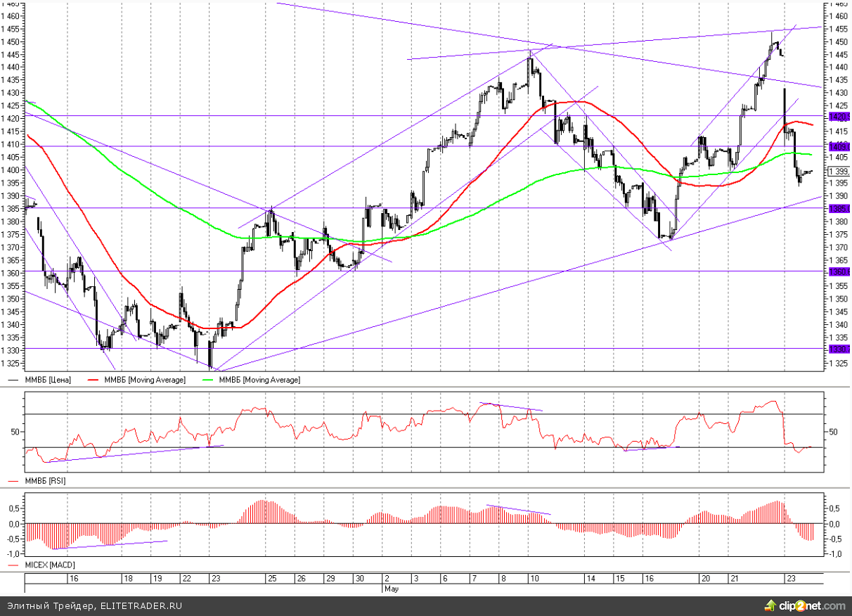Image resolution: width=852 pixels, height=616 pixels.
Task: Click the May month label on time axis
Action: coord(391,588)
